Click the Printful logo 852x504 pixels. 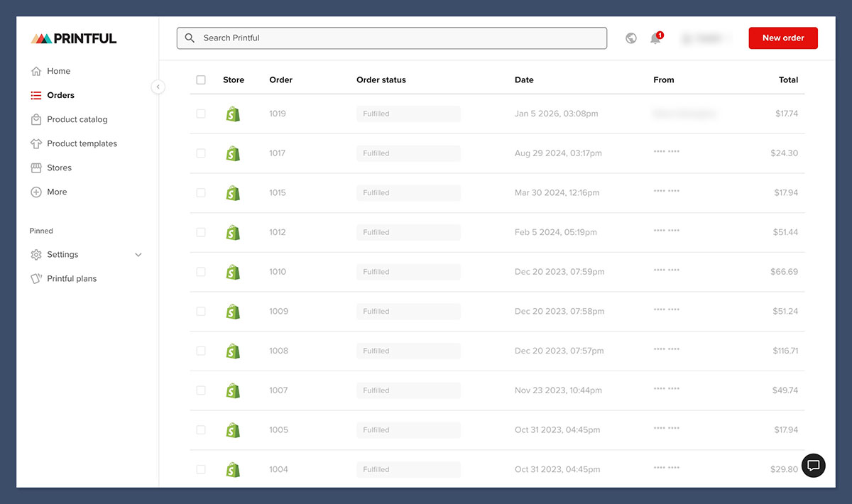click(x=74, y=38)
